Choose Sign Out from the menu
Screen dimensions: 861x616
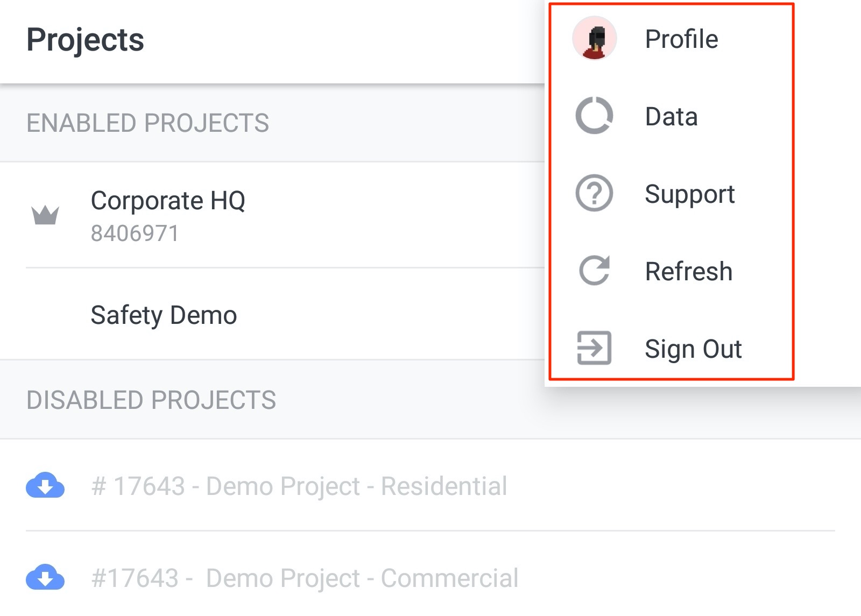click(671, 349)
